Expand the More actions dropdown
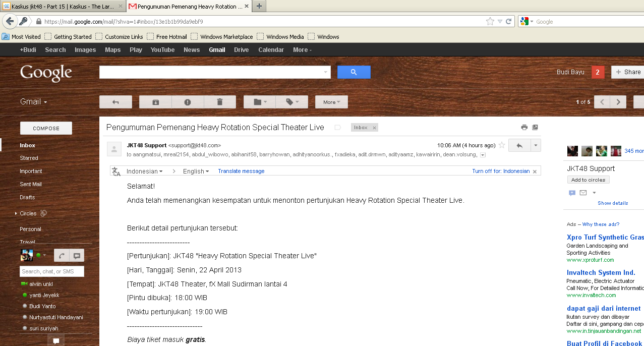The image size is (644, 346). point(331,102)
